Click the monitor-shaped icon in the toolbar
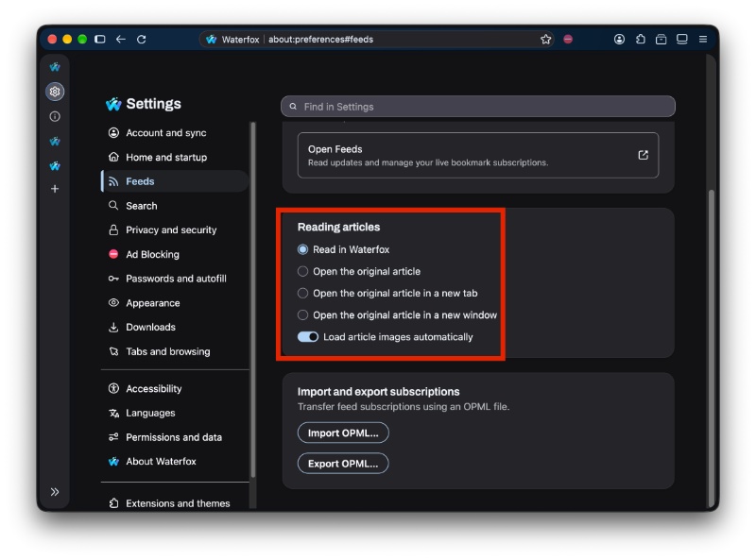This screenshot has height=560, width=756. tap(681, 39)
